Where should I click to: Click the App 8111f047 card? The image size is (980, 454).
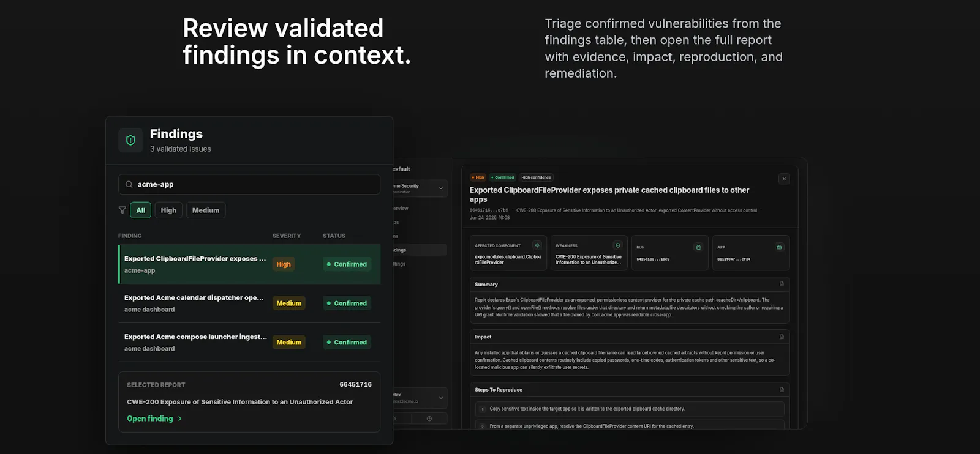750,253
